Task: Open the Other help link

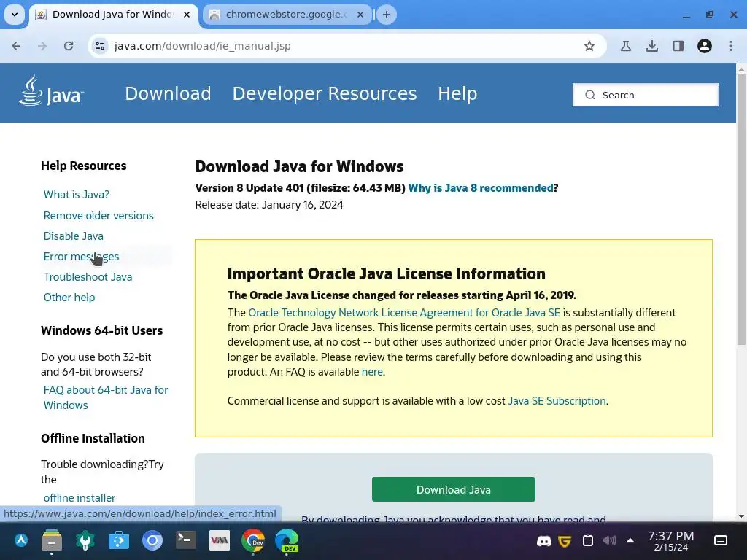Action: coord(69,297)
